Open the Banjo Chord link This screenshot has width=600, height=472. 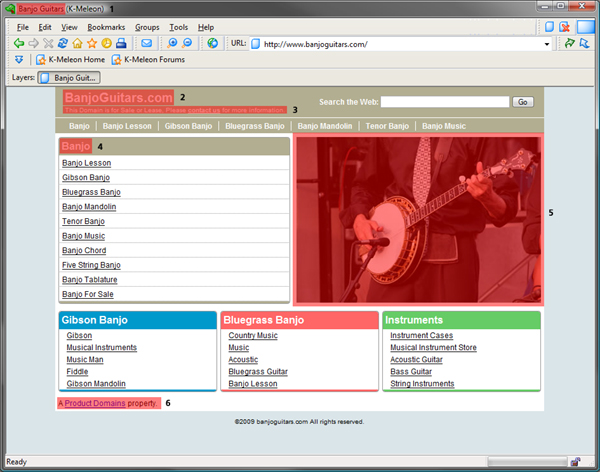point(84,250)
